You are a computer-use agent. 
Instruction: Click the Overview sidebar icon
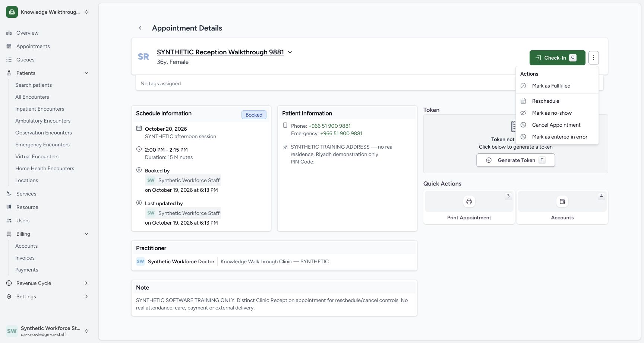(x=9, y=33)
